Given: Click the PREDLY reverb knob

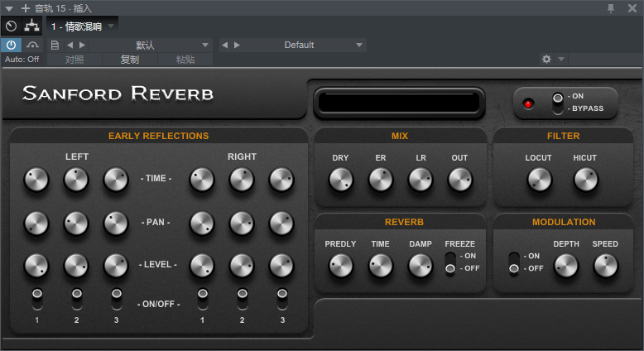Looking at the screenshot, I should click(341, 266).
